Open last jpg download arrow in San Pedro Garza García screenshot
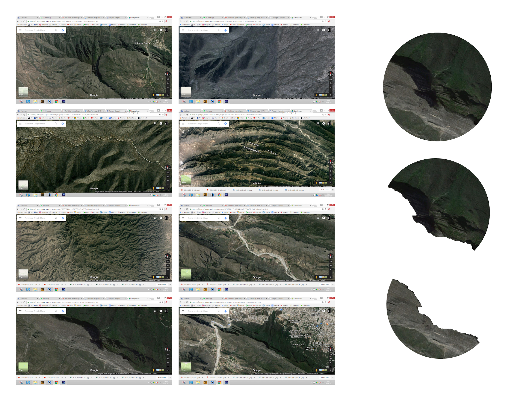The image size is (532, 399). (306, 378)
